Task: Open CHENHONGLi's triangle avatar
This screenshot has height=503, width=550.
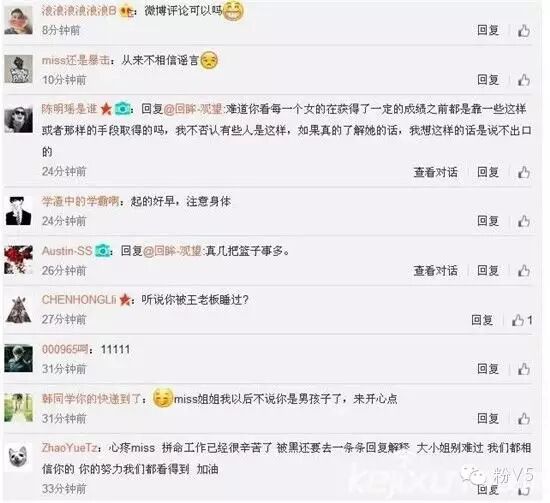Action: pos(18,310)
